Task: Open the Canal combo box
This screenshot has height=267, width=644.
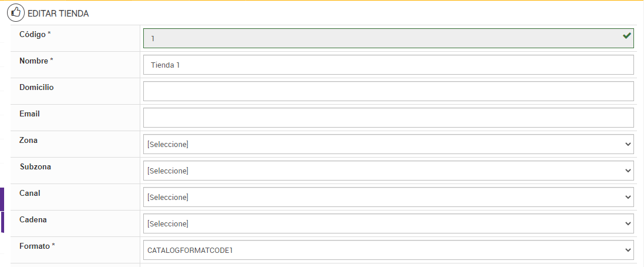Action: coord(388,197)
